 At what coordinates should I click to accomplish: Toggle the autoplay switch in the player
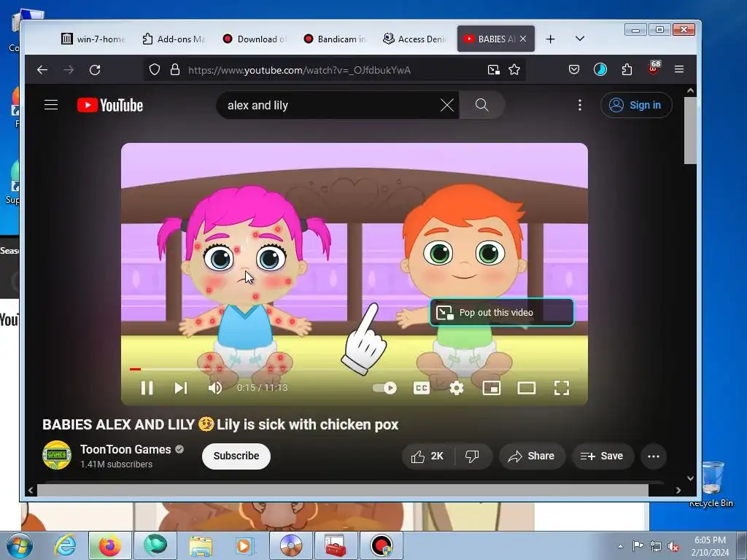click(x=385, y=388)
